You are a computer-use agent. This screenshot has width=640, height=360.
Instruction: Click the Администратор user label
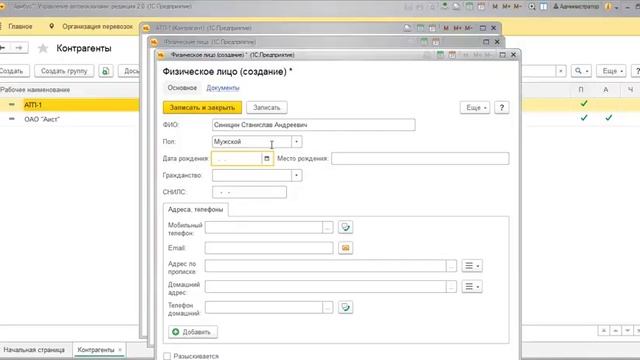[576, 7]
